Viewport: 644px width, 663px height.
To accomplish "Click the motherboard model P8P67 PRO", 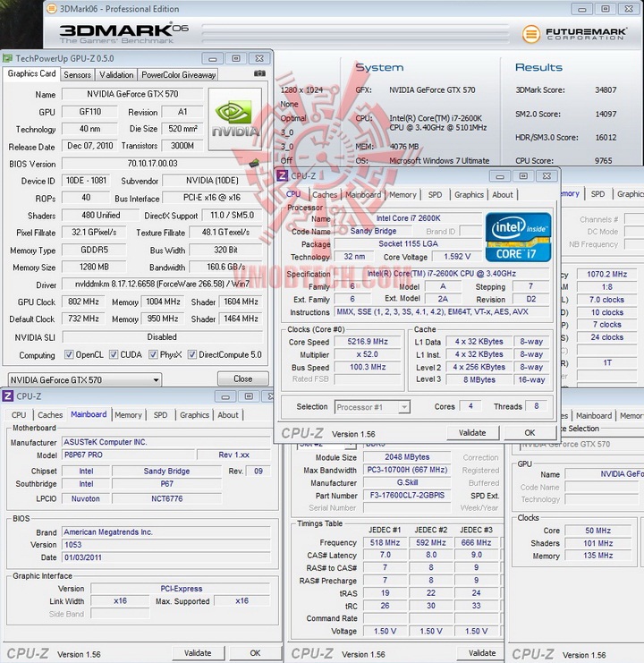I will click(129, 455).
